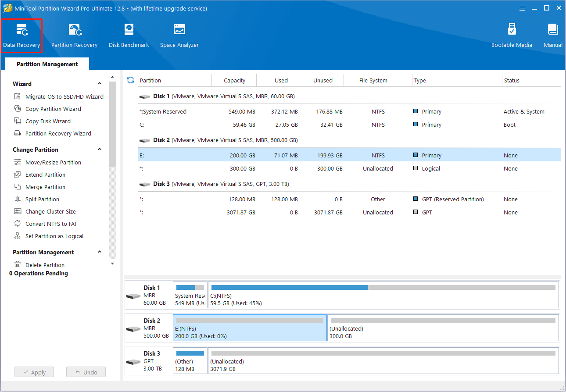Choose Change Cluster Size
Screen dimensions: 566x392
[x=45, y=211]
